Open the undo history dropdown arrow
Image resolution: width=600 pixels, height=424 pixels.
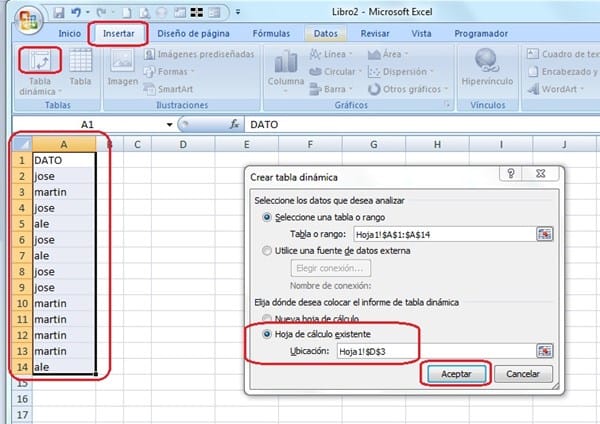[88, 13]
